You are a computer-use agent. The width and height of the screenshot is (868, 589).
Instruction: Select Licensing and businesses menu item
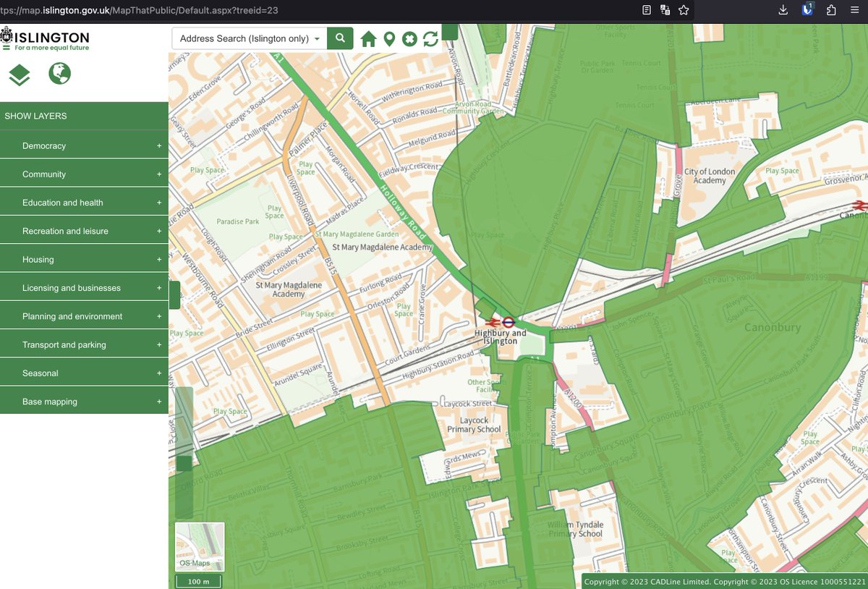pyautogui.click(x=84, y=288)
